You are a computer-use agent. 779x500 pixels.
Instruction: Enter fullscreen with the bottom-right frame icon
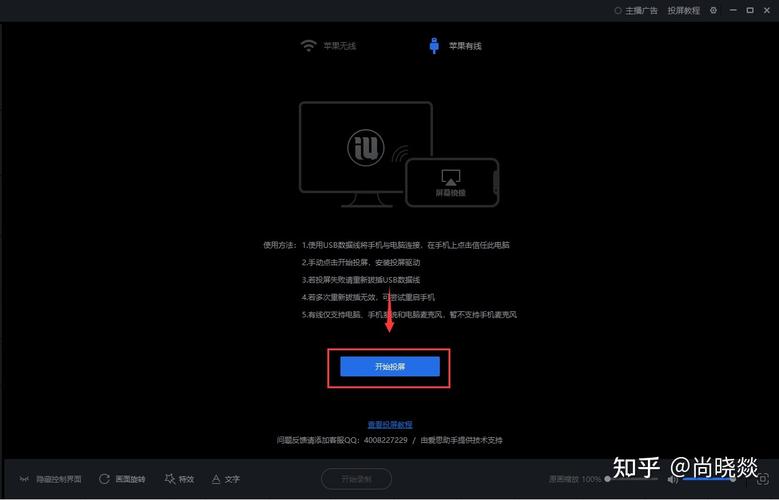pos(762,479)
